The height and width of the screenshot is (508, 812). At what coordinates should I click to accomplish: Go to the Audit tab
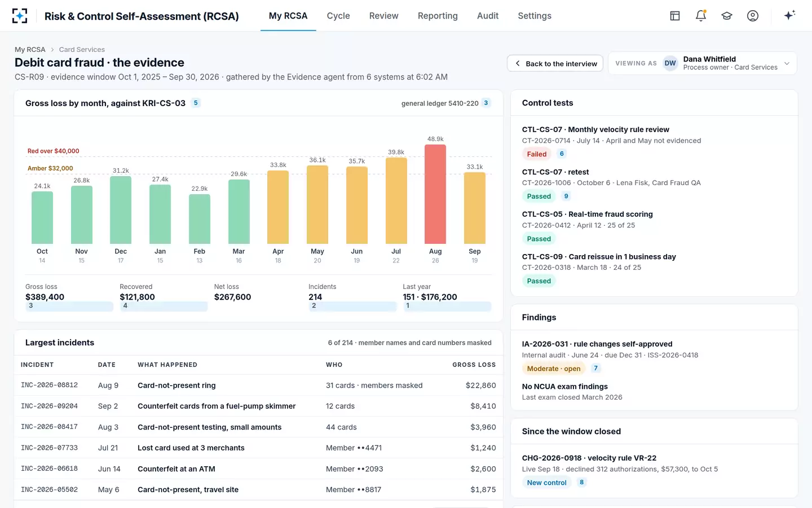coord(488,16)
